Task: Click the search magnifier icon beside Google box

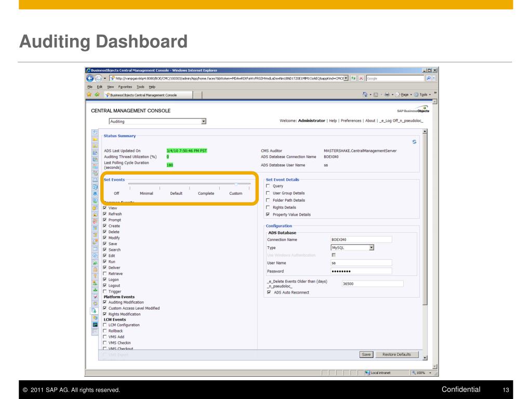Action: coord(429,78)
